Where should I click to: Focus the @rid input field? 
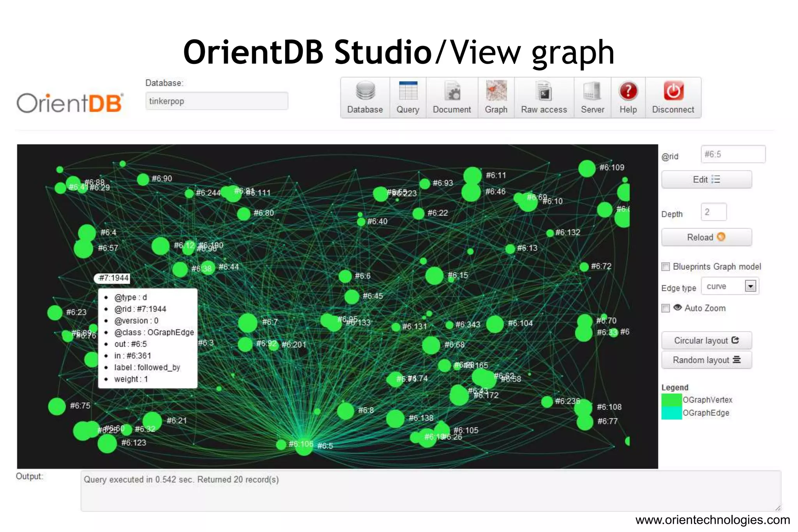point(733,154)
